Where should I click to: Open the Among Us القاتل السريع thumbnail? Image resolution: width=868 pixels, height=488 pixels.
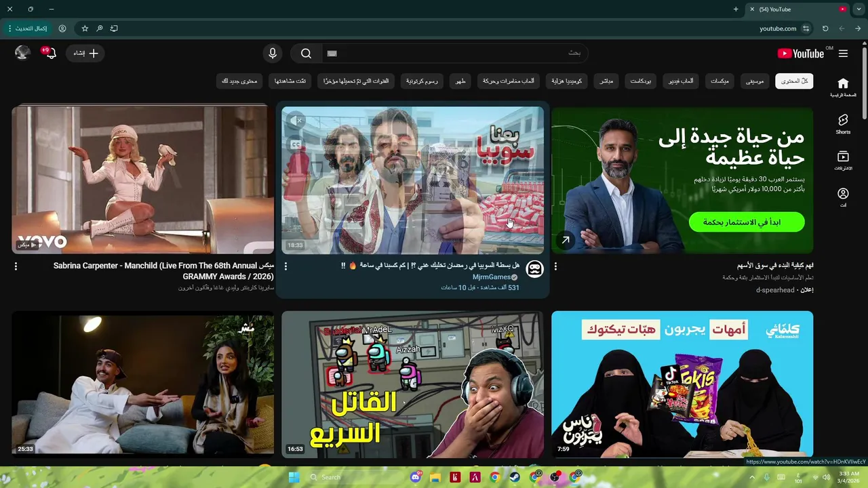412,384
